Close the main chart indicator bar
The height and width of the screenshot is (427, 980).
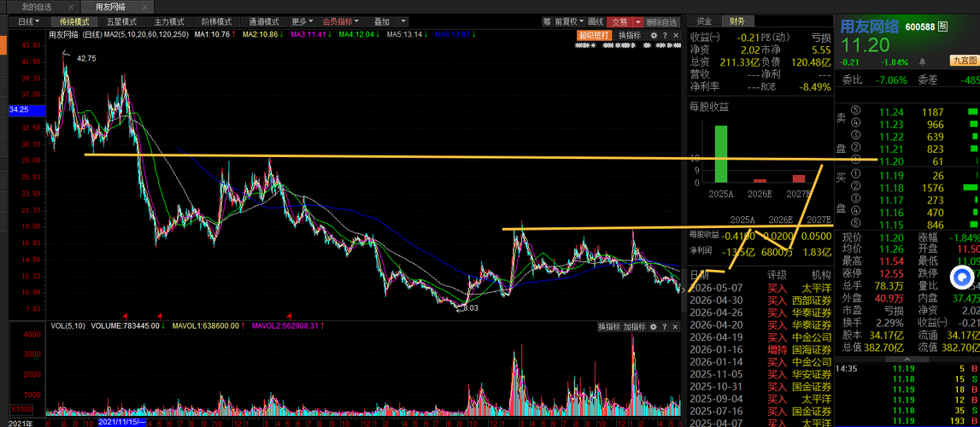pos(674,35)
